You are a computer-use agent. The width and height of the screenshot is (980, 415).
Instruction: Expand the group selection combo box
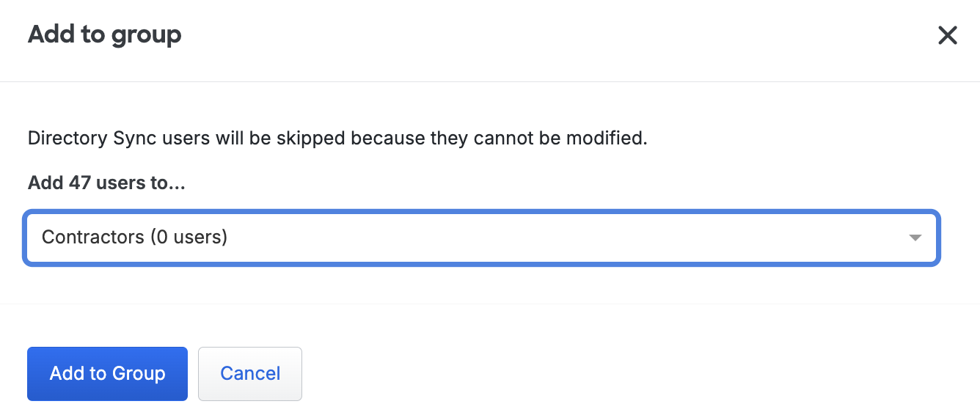[481, 238]
